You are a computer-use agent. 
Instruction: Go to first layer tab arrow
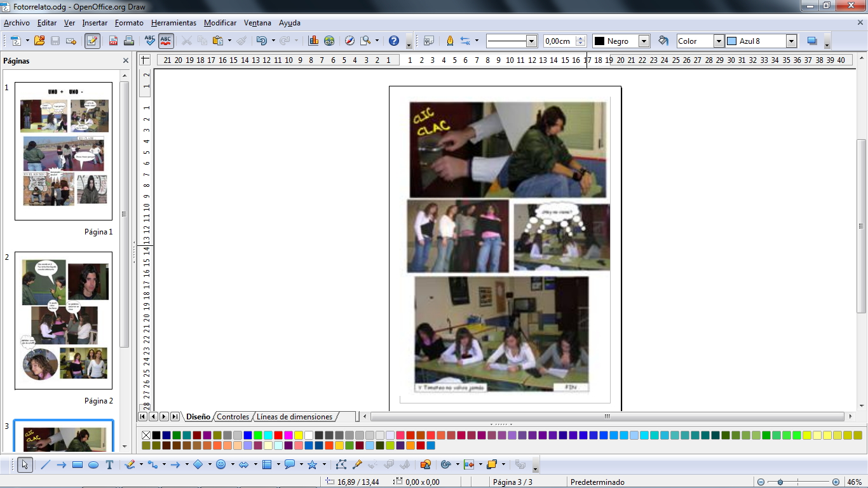pos(142,417)
